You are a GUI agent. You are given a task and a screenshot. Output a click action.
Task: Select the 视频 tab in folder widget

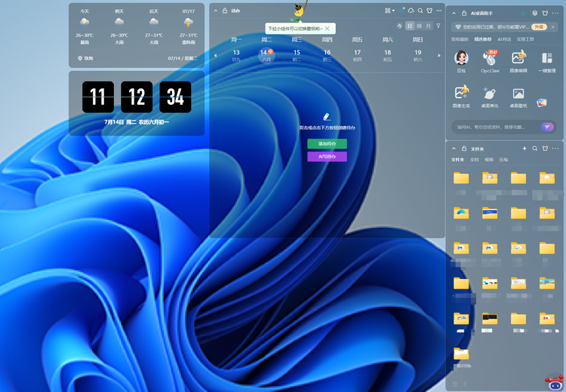point(489,159)
